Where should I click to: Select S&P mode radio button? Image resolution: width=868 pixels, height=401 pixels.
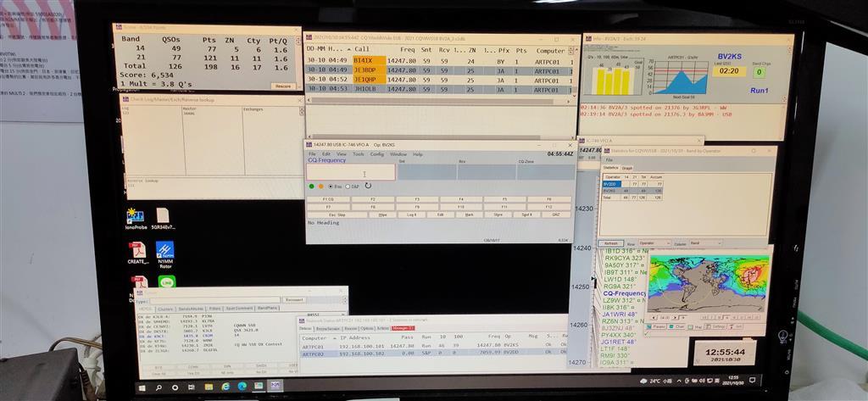[x=352, y=187]
